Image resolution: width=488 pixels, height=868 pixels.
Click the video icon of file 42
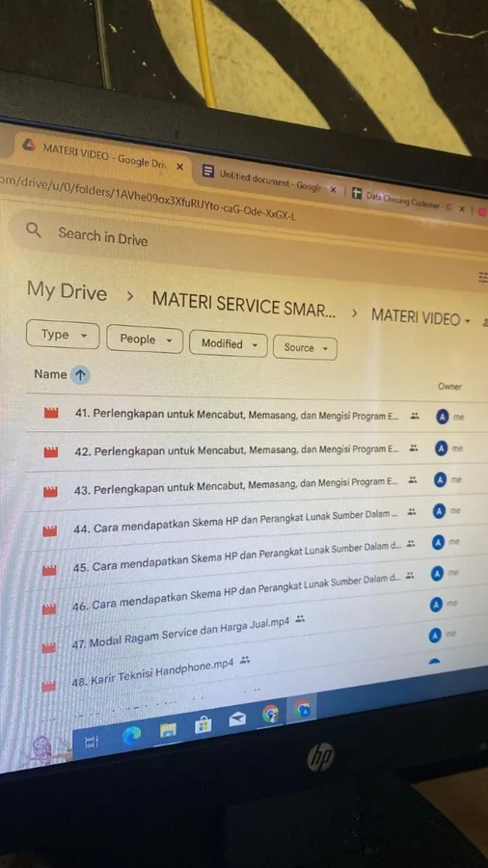click(x=51, y=451)
